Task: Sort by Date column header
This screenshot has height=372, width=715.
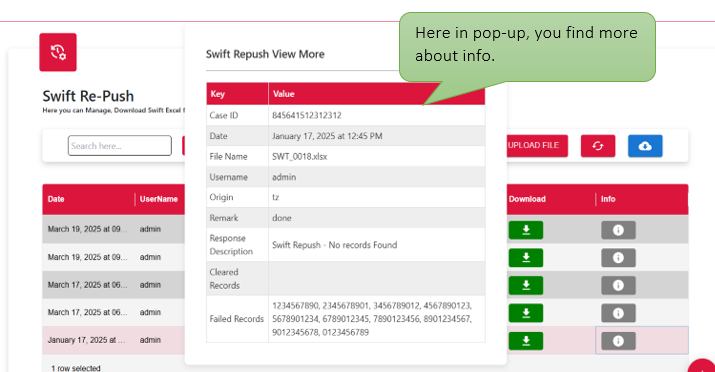Action: click(56, 199)
